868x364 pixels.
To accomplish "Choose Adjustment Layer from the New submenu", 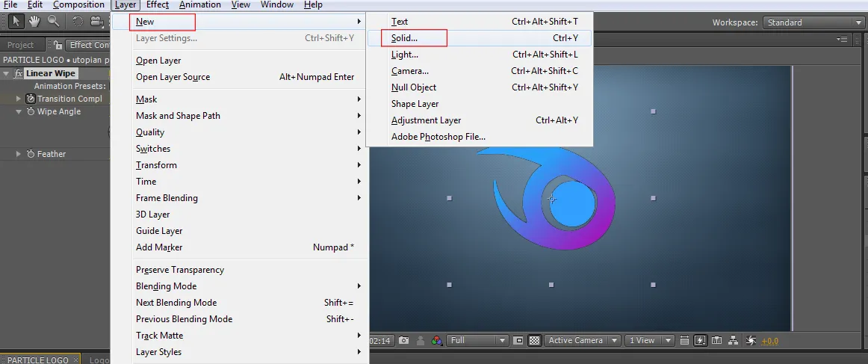I will tap(480, 120).
